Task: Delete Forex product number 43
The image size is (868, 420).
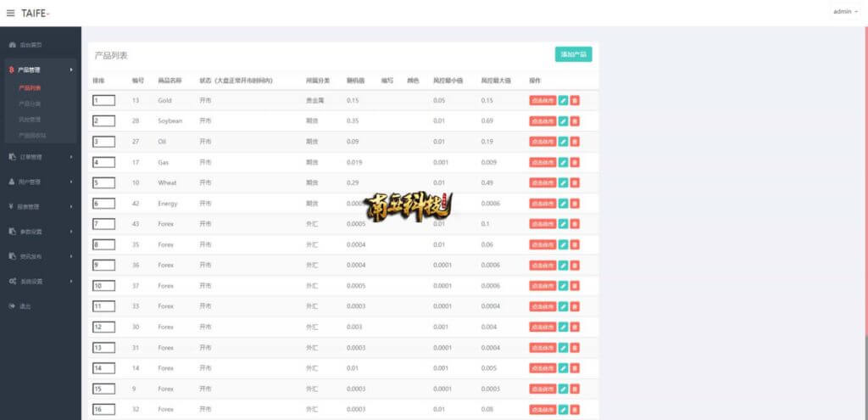Action: click(575, 224)
